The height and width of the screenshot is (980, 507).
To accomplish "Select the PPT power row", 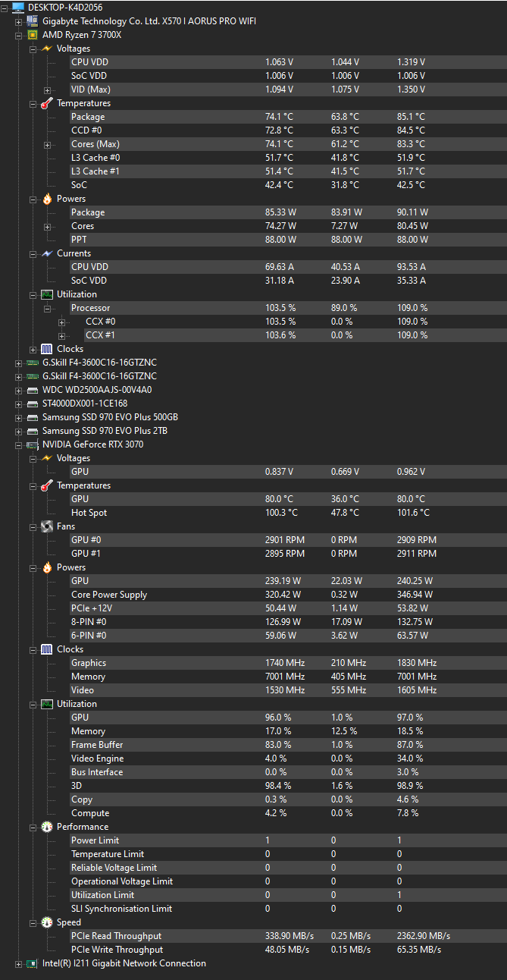I will (288, 240).
